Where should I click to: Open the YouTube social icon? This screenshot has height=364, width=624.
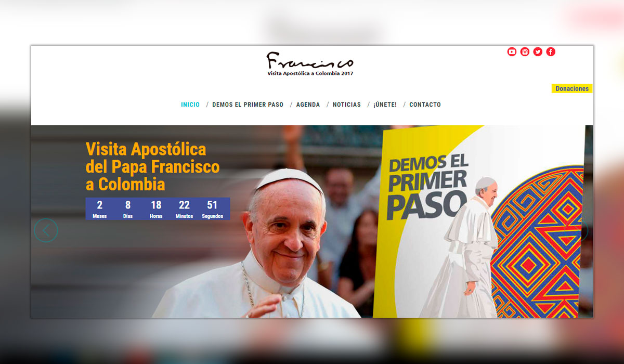tap(512, 51)
